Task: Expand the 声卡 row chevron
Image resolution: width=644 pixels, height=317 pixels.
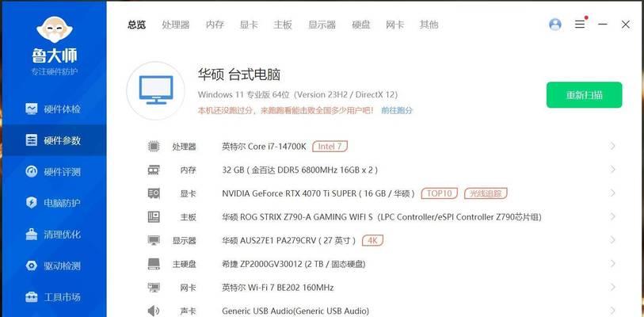Action: 613,311
